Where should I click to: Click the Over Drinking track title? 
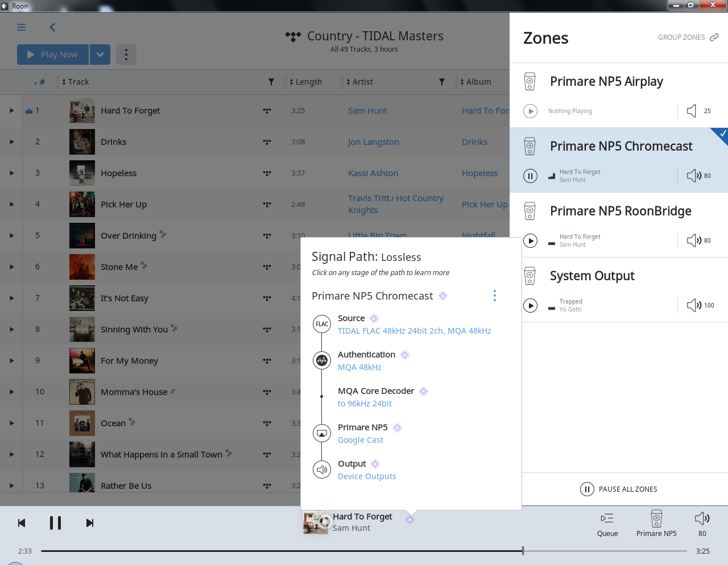(x=129, y=236)
